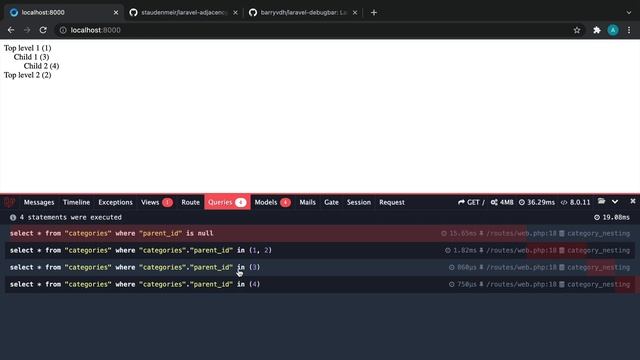Viewport: 640px width, 360px height.
Task: Click the 8.0.11 Laravel version indicator
Action: point(576,202)
